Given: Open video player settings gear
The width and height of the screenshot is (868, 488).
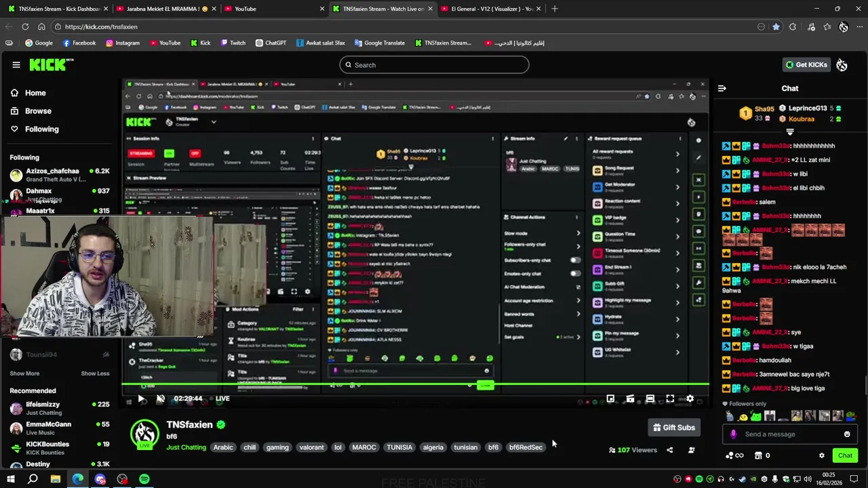Looking at the screenshot, I should (x=690, y=399).
